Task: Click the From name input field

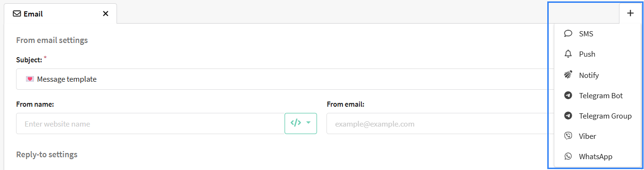Action: coord(151,123)
